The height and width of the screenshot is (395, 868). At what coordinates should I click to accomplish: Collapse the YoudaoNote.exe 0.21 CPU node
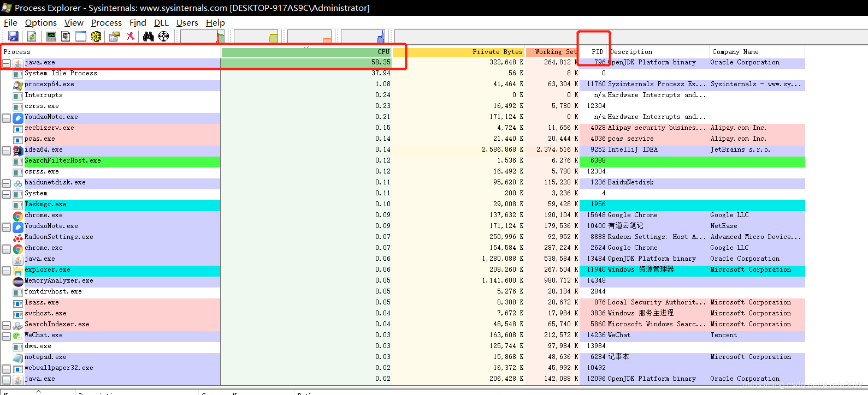click(6, 118)
